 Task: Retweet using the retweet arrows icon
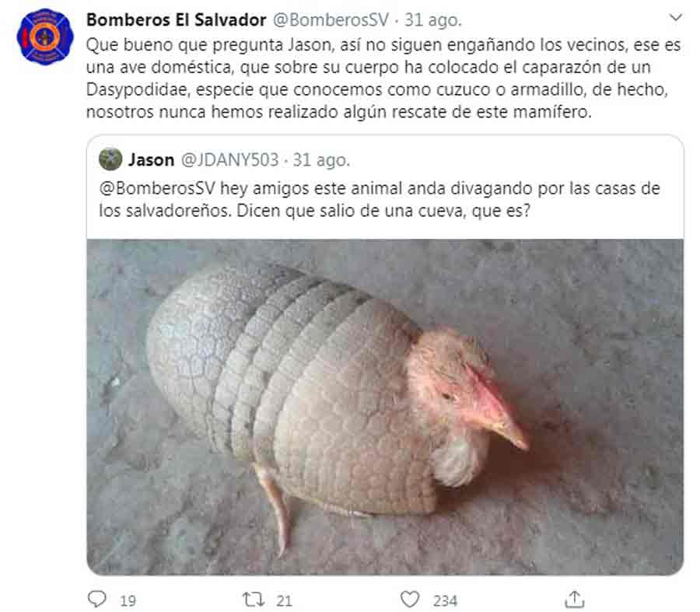[253, 599]
